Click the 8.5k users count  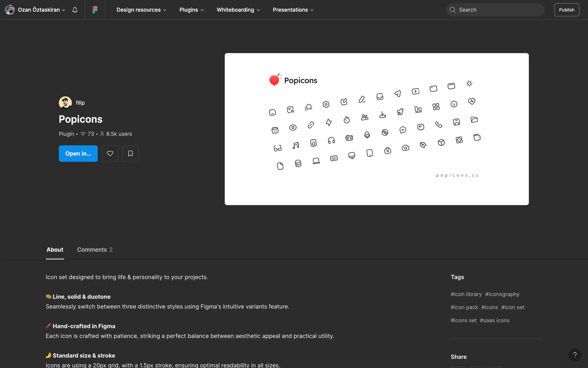point(116,134)
